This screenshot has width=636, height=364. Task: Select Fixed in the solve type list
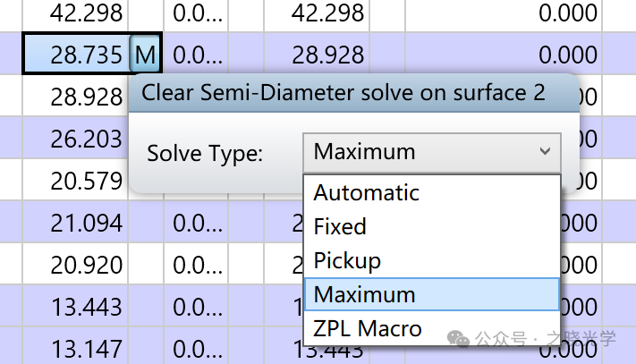point(340,227)
